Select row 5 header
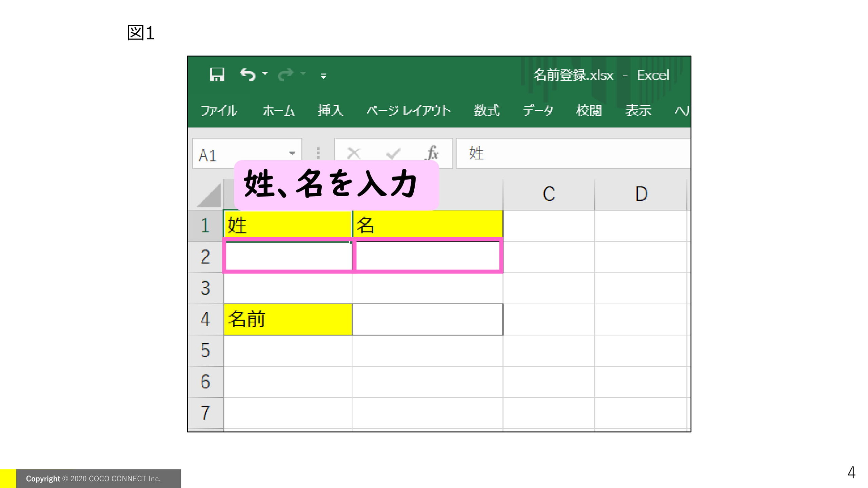This screenshot has width=868, height=488. point(205,350)
